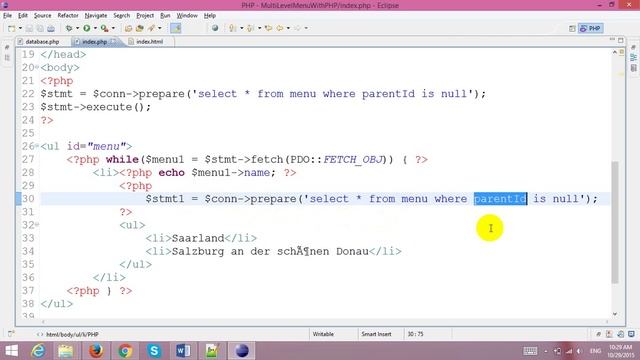The width and height of the screenshot is (640, 360).
Task: Select the PHP perspective button
Action: 591,28
